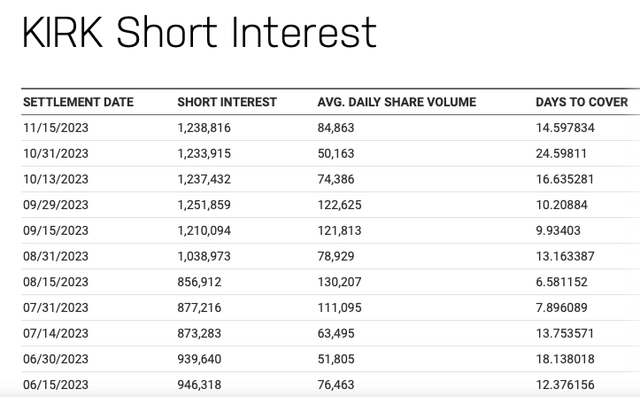Click short interest value 1,251,859
Viewport: 640px width, 397px height.
pyautogui.click(x=204, y=205)
